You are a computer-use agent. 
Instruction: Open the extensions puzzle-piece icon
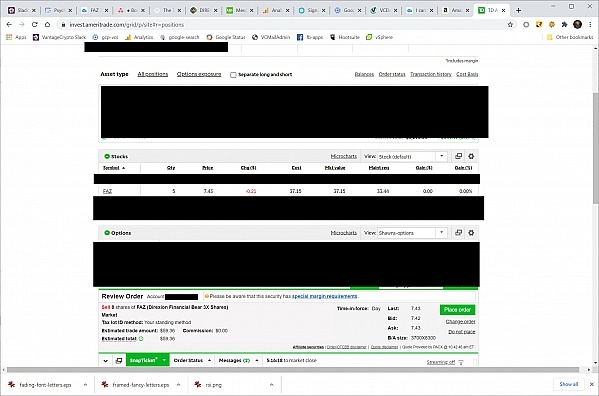(564, 24)
